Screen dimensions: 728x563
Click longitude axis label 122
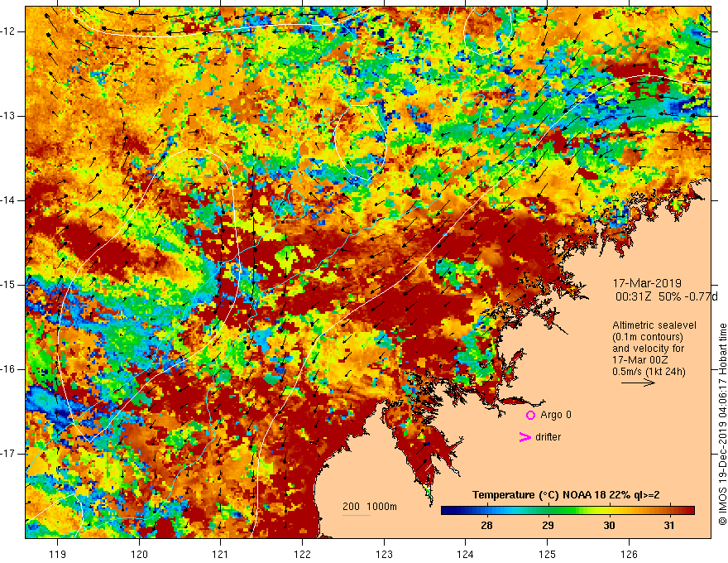click(x=302, y=554)
